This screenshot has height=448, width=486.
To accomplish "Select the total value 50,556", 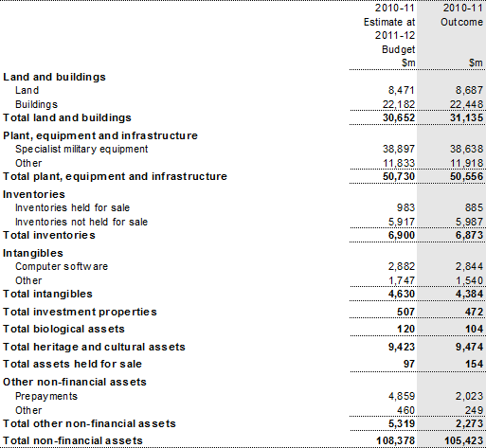I will coord(467,176).
